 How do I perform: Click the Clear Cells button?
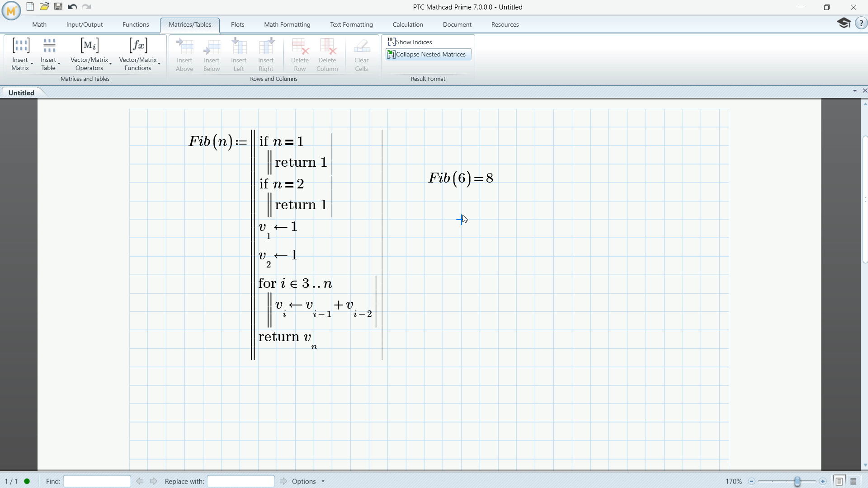[361, 55]
